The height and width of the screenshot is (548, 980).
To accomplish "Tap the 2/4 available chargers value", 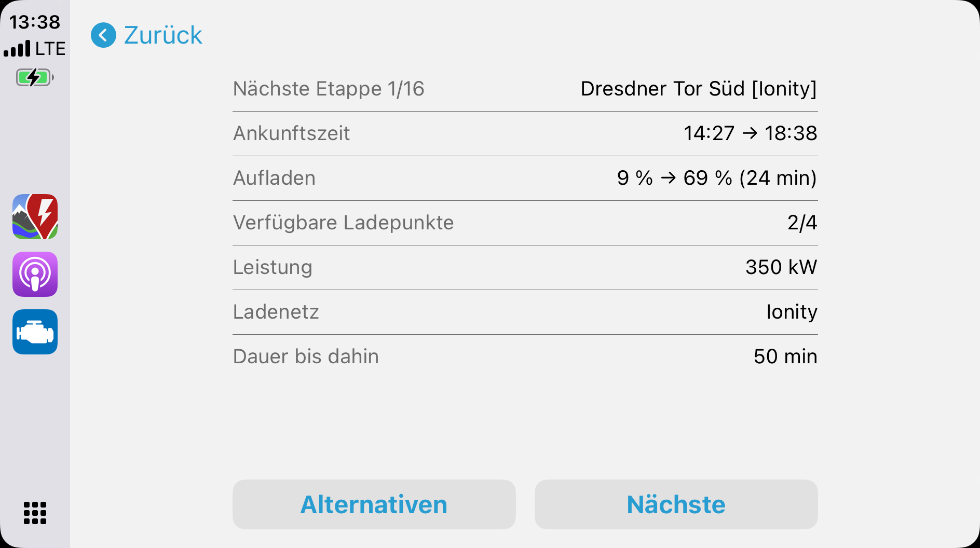I will (802, 223).
